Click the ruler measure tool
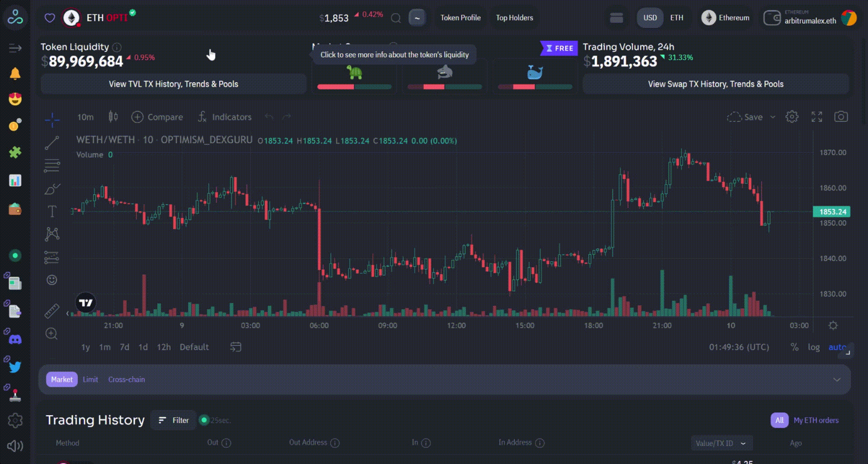The image size is (868, 464). [52, 311]
